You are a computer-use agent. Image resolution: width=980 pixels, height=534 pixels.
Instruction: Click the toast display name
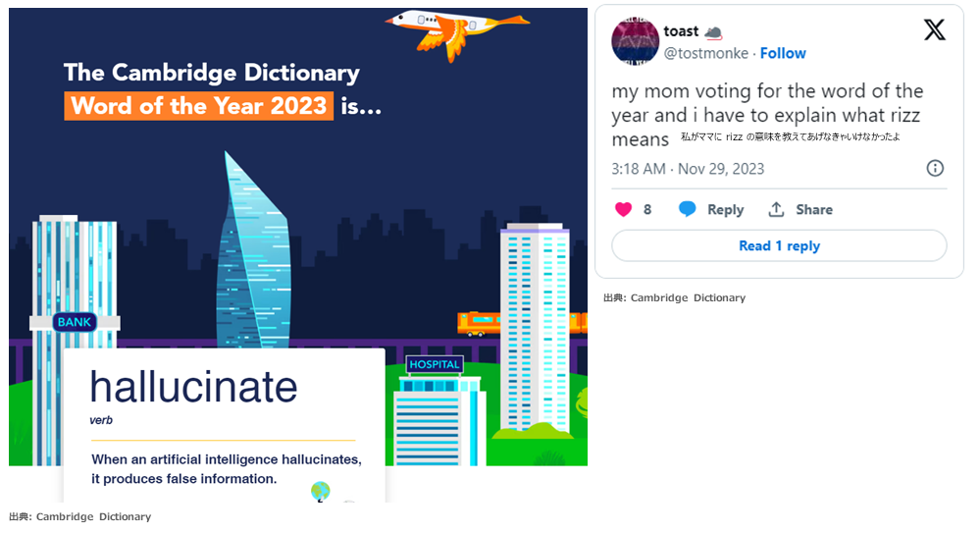pyautogui.click(x=681, y=31)
